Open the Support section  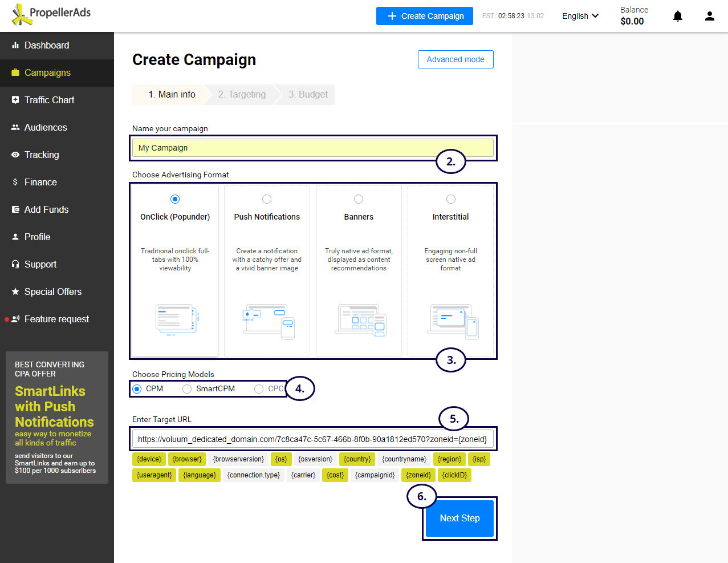pos(40,265)
